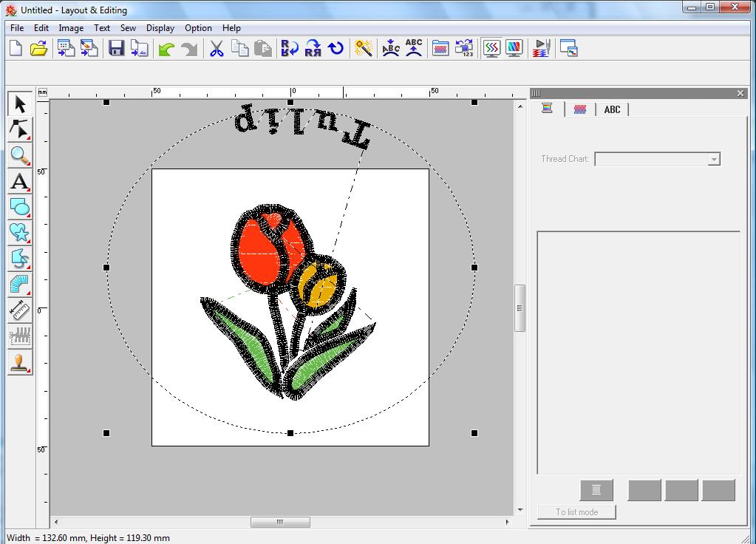Open the Design Property icon with red stitches
This screenshot has height=544, width=756.
pos(440,48)
